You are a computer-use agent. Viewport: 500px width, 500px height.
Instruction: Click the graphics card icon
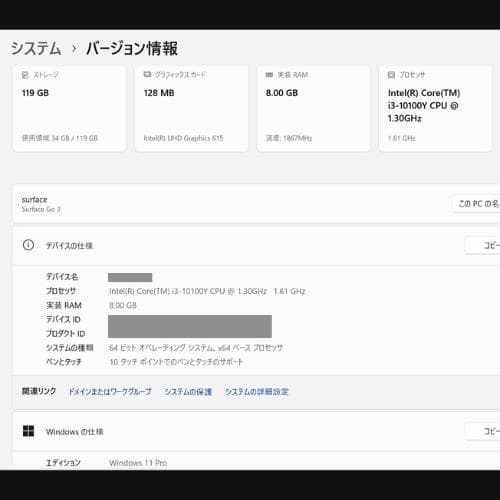coord(147,74)
